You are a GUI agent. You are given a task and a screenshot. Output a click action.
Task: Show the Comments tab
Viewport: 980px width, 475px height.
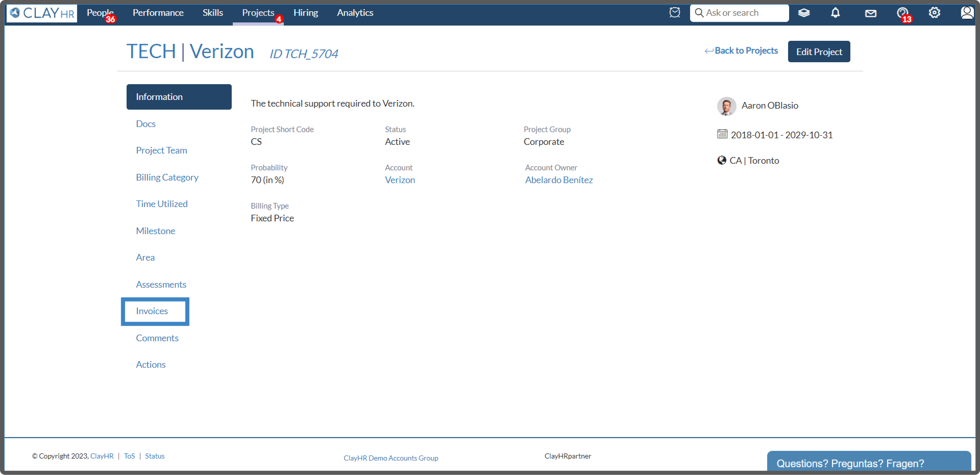[x=157, y=338]
